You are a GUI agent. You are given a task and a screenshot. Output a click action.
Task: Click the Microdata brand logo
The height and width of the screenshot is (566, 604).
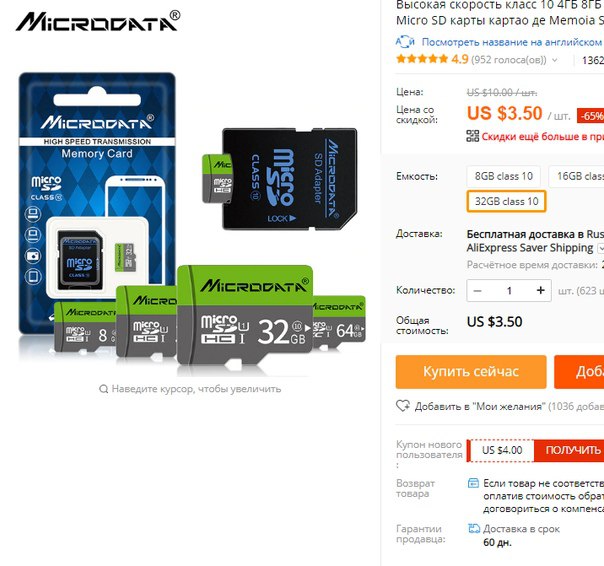coord(98,21)
